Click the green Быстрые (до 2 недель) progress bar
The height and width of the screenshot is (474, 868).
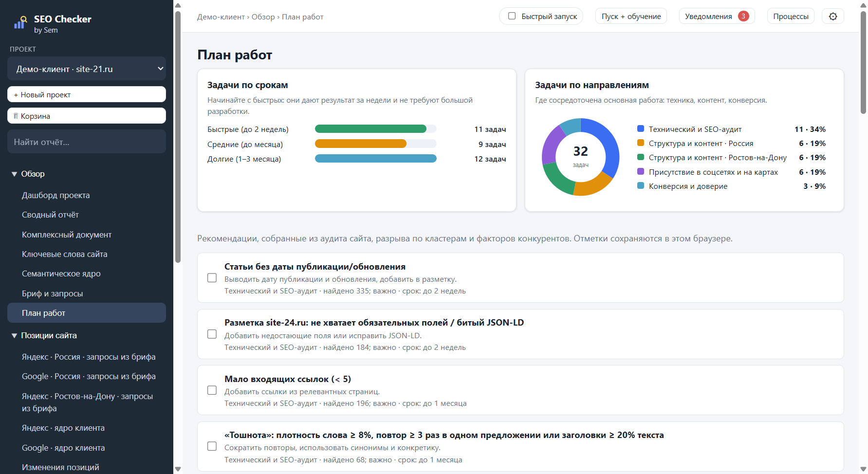coord(370,129)
